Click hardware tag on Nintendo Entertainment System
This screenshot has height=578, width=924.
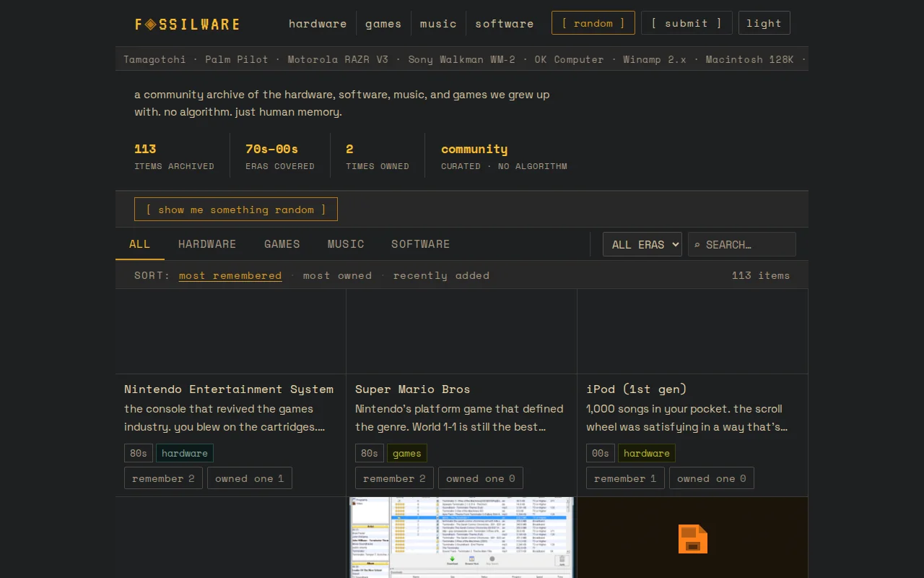(185, 453)
